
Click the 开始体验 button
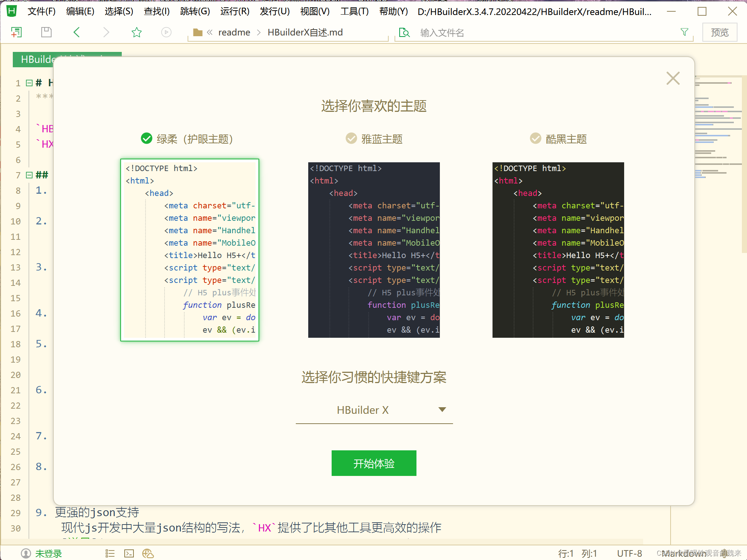pyautogui.click(x=374, y=463)
